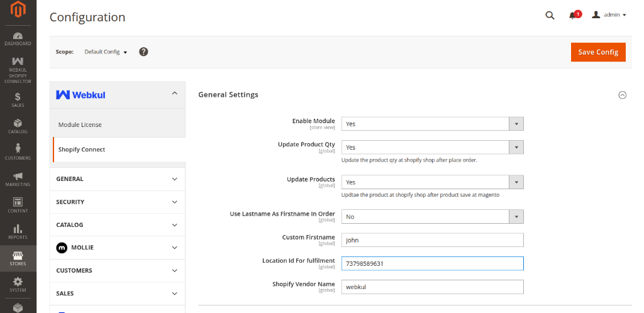
Task: Expand the SECURITY config section
Action: click(118, 202)
